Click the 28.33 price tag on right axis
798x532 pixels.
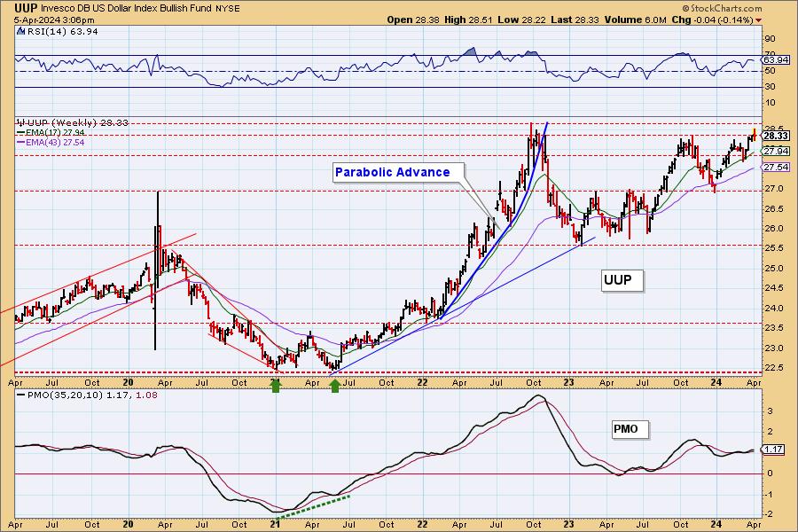777,136
